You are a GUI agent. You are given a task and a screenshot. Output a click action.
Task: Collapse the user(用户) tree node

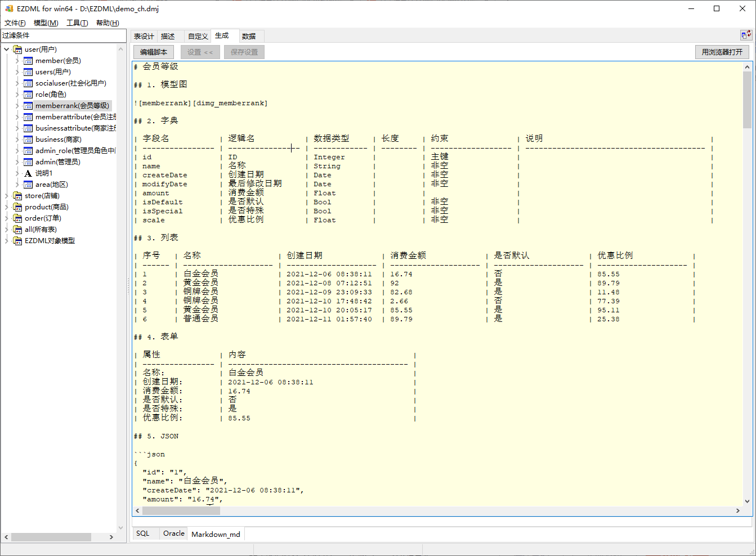coord(7,50)
